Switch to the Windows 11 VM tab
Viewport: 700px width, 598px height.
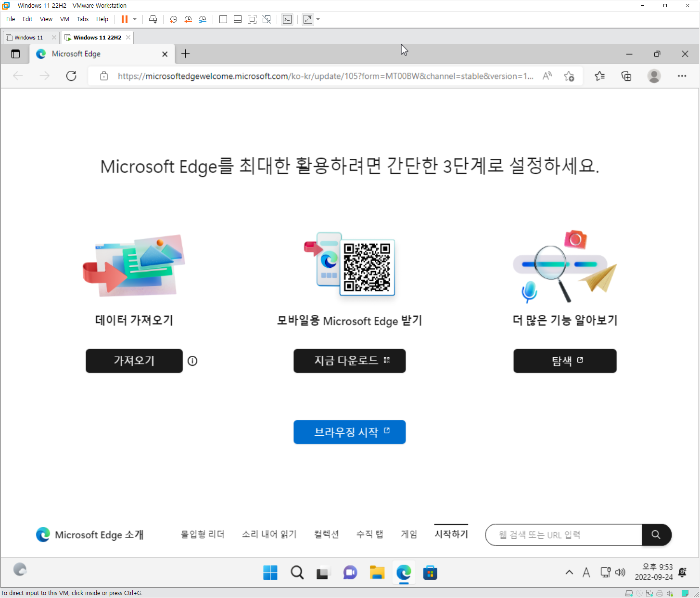point(28,38)
